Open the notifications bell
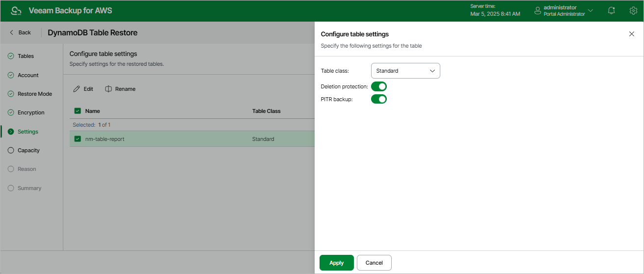 (x=611, y=11)
